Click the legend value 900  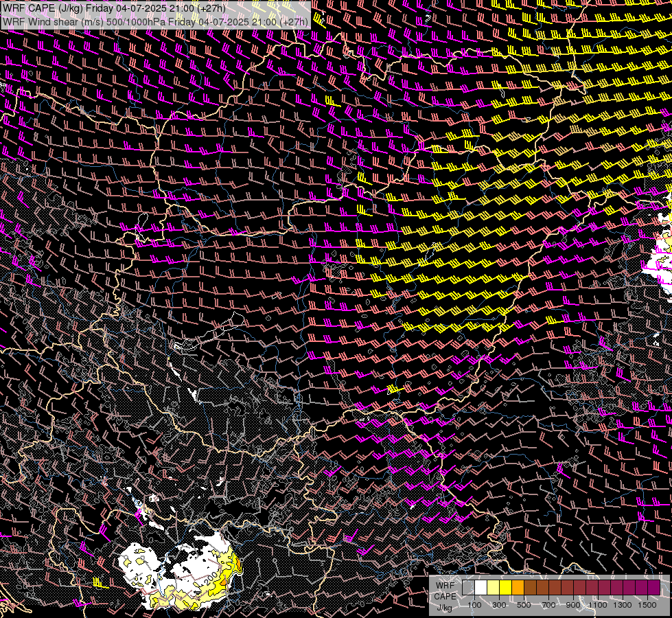coord(573,605)
